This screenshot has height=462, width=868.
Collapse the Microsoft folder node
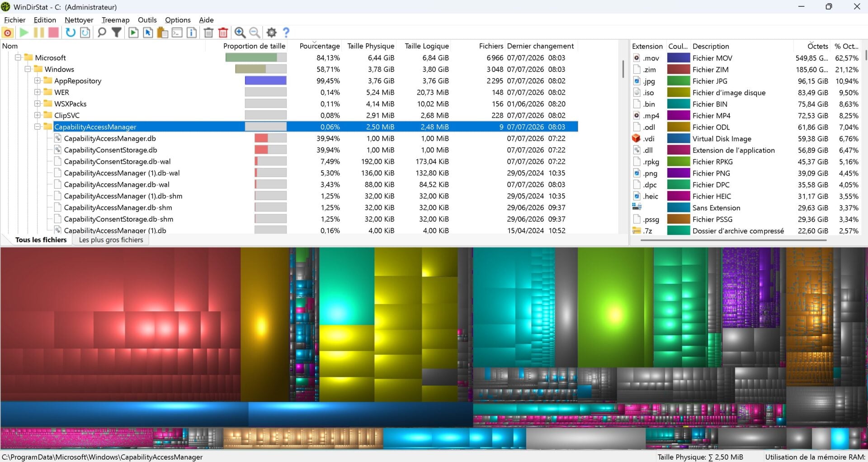(x=19, y=57)
